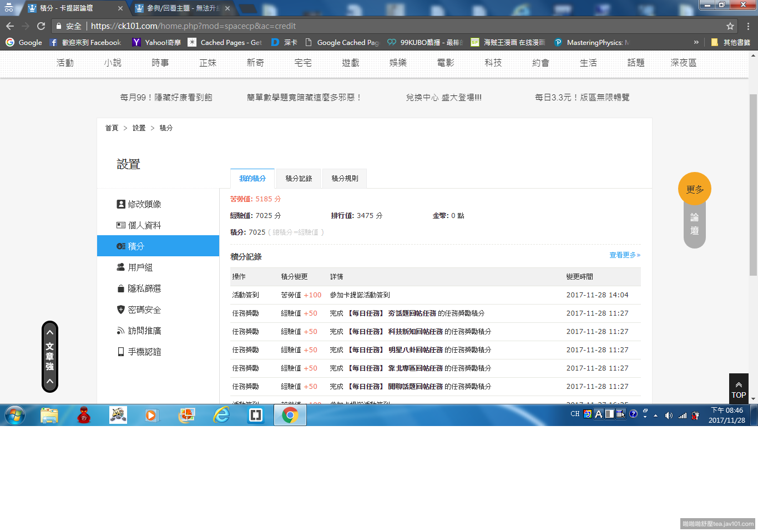This screenshot has width=758, height=532.
Task: Open the 深卡 bookmark
Action: (x=285, y=42)
